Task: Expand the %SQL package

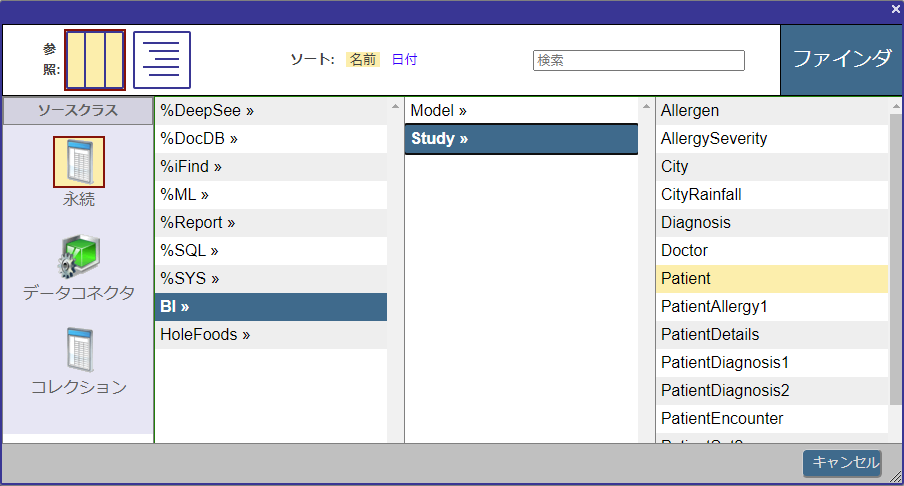Action: pos(189,250)
